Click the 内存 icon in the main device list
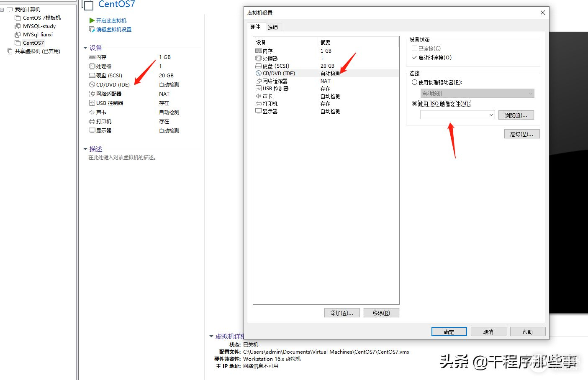The height and width of the screenshot is (380, 588). coord(92,57)
